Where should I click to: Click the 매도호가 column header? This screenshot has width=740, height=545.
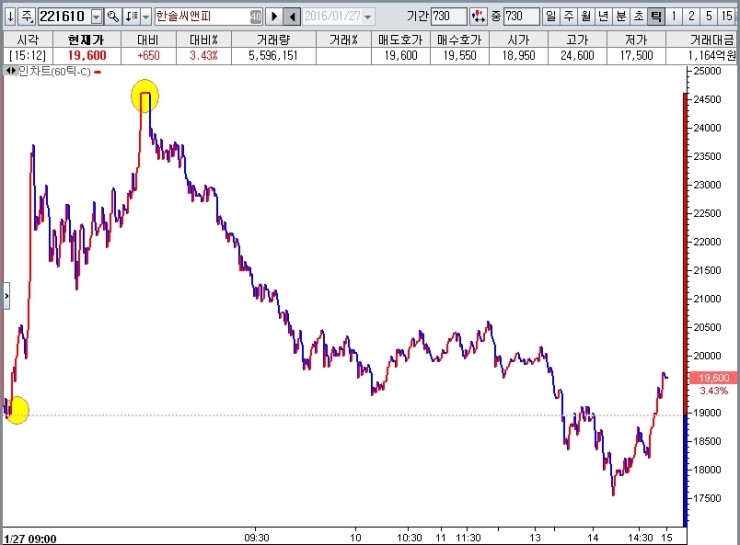401,40
